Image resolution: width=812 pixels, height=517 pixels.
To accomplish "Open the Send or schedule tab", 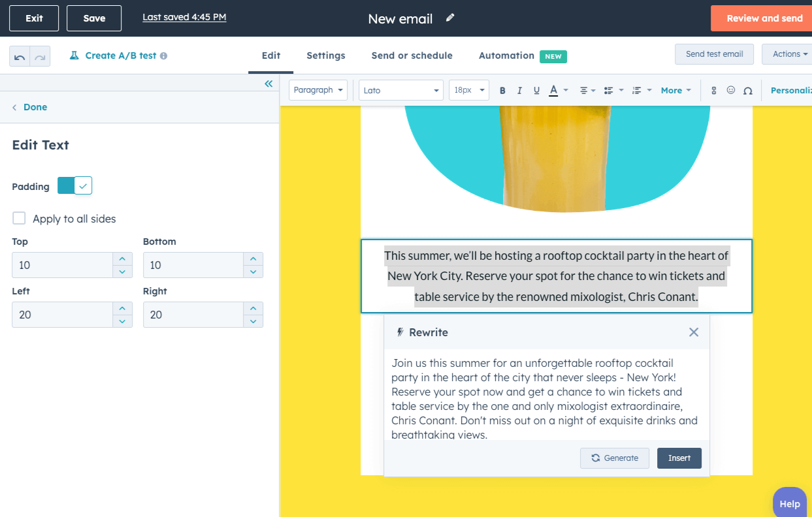I will (x=412, y=55).
